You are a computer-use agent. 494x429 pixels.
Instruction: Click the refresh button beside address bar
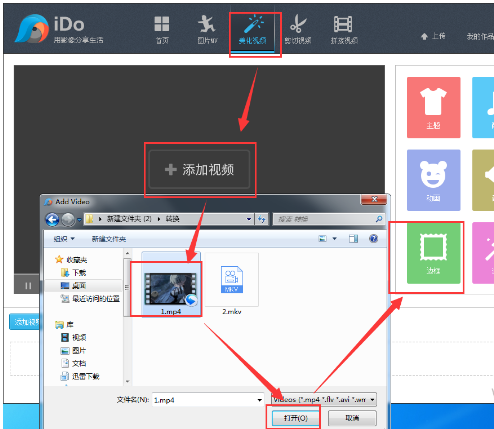click(261, 219)
